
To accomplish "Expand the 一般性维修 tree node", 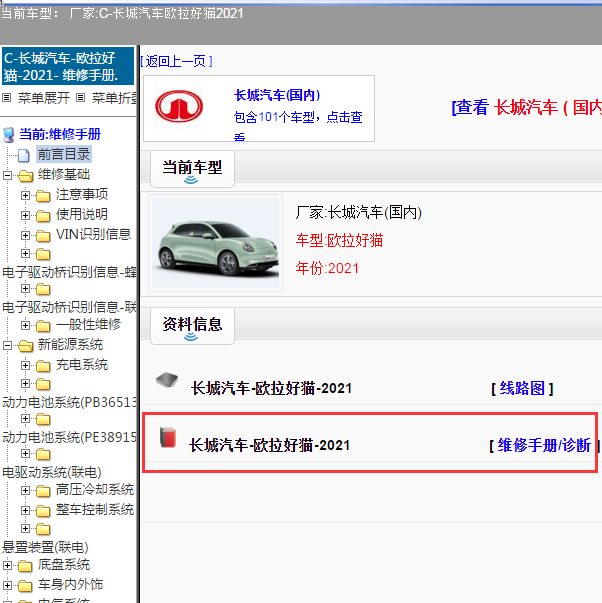I will click(x=25, y=326).
